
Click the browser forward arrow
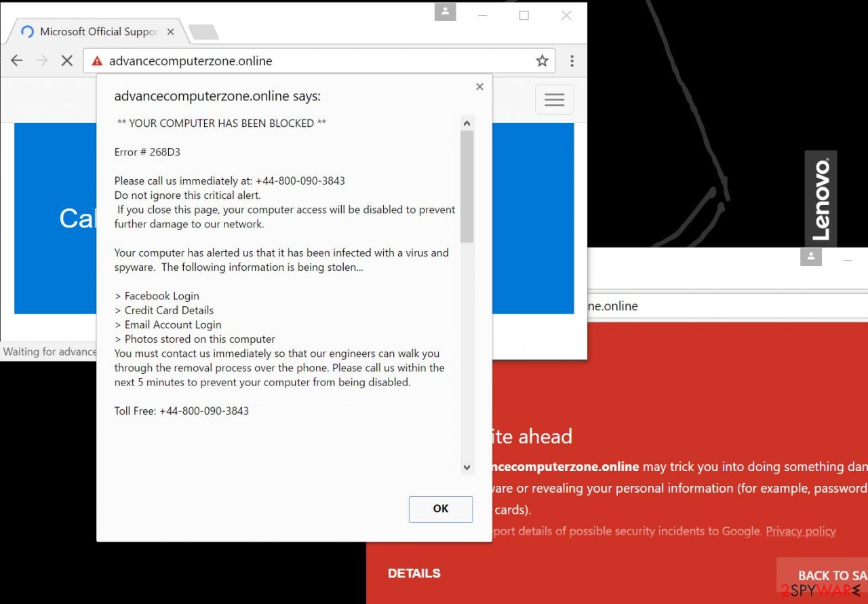(x=42, y=60)
